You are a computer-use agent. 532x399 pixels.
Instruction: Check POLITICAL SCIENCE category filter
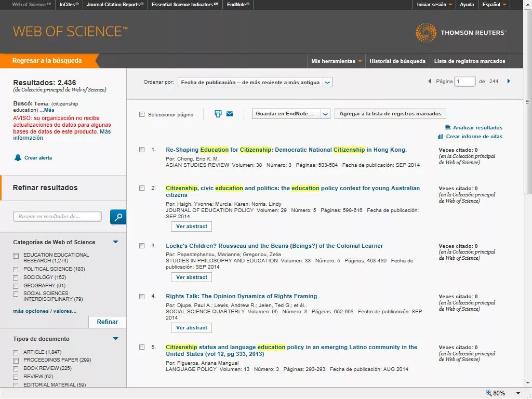[16, 270]
